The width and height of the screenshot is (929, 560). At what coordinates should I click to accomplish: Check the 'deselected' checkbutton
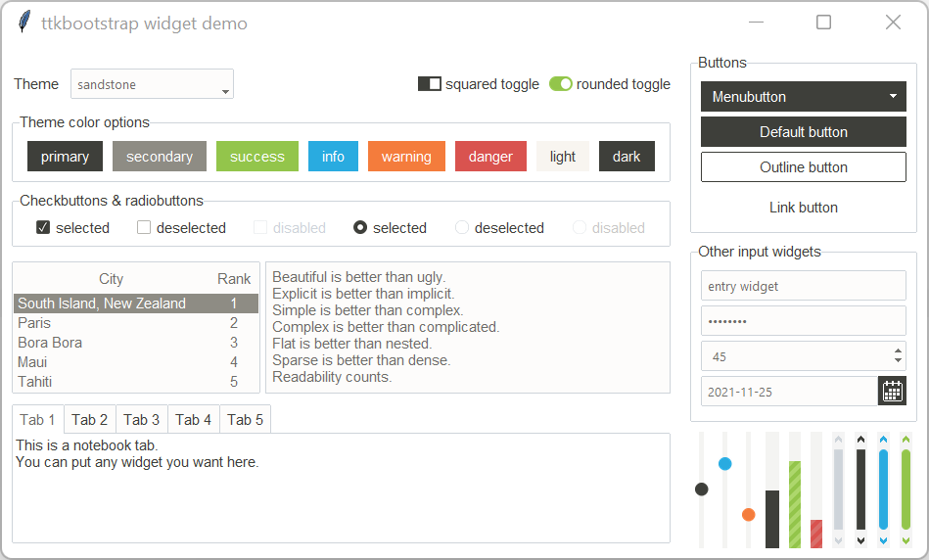click(144, 227)
